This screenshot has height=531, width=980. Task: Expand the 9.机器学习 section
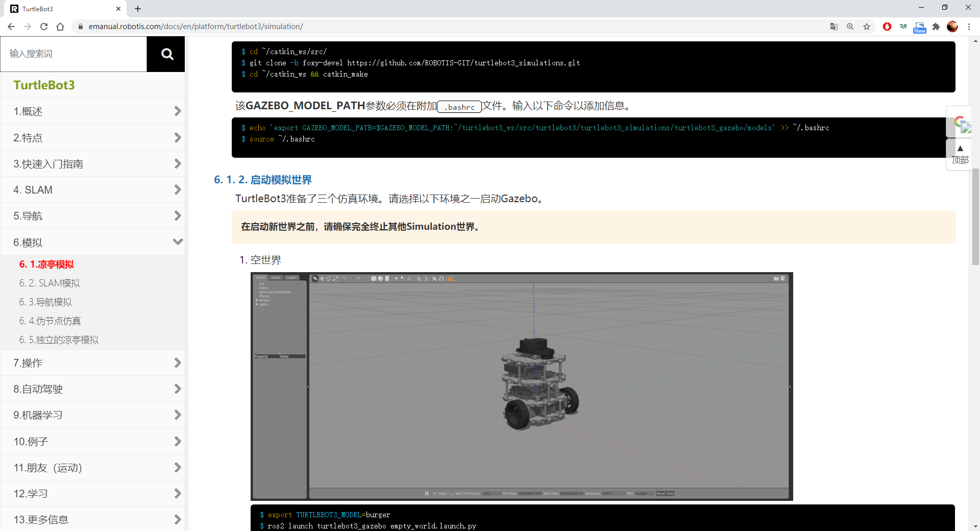92,415
